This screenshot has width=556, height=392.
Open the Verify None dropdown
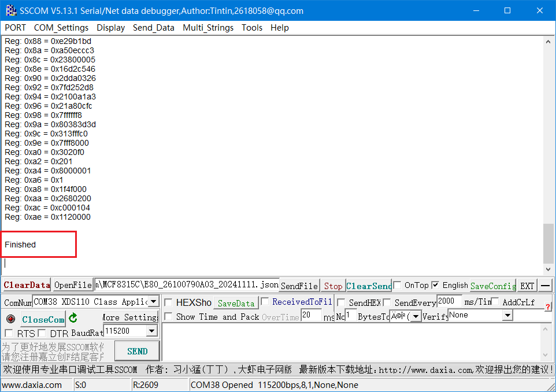(507, 315)
